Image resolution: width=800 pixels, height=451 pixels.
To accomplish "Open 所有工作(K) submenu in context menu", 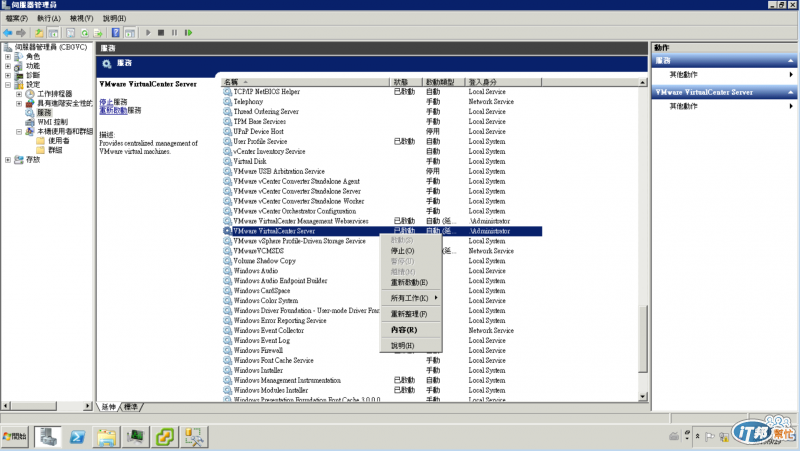I will [x=411, y=298].
